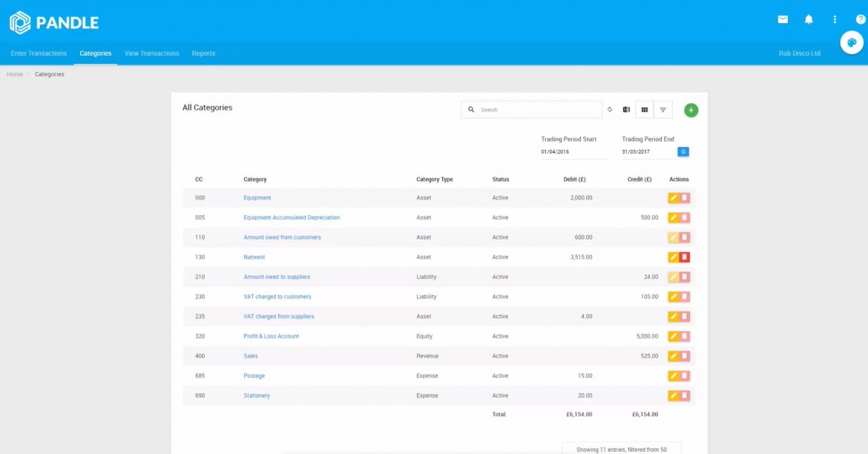The height and width of the screenshot is (454, 868).
Task: Click the blue refresh button next to Trading Period End
Action: [x=683, y=152]
